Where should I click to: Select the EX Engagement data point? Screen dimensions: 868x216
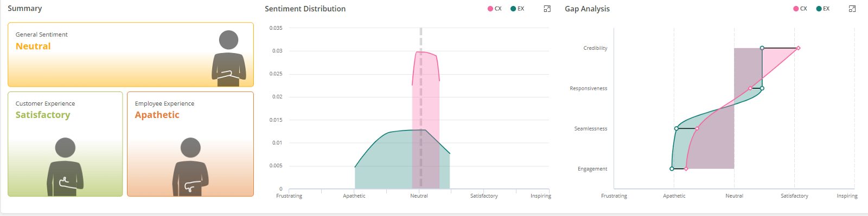click(x=672, y=169)
